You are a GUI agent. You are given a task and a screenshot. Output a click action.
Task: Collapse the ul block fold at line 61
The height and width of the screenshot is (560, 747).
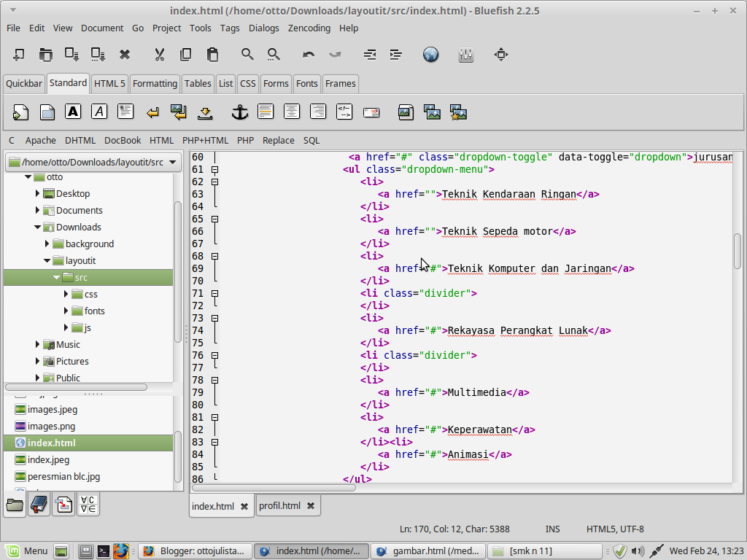point(214,169)
